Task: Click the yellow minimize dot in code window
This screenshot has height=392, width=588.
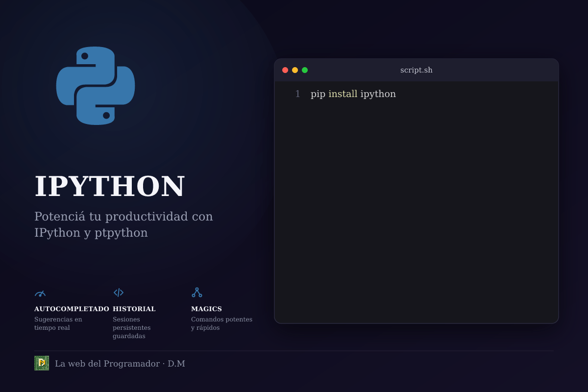Action: point(295,70)
